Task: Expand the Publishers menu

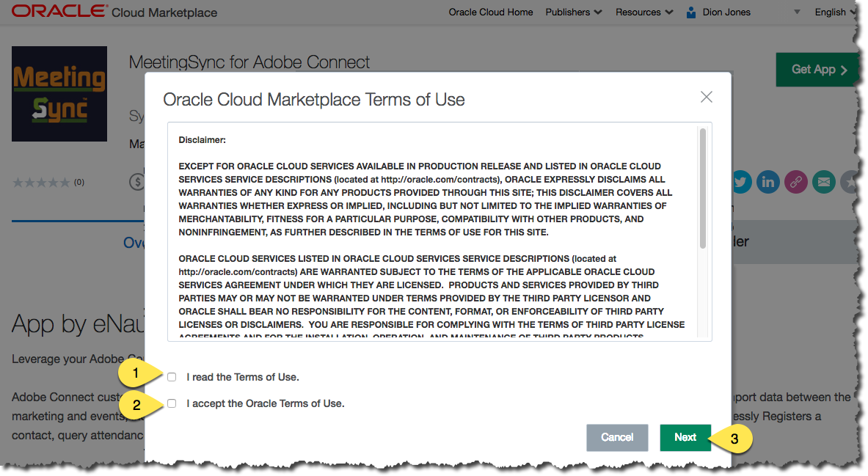Action: pos(574,12)
